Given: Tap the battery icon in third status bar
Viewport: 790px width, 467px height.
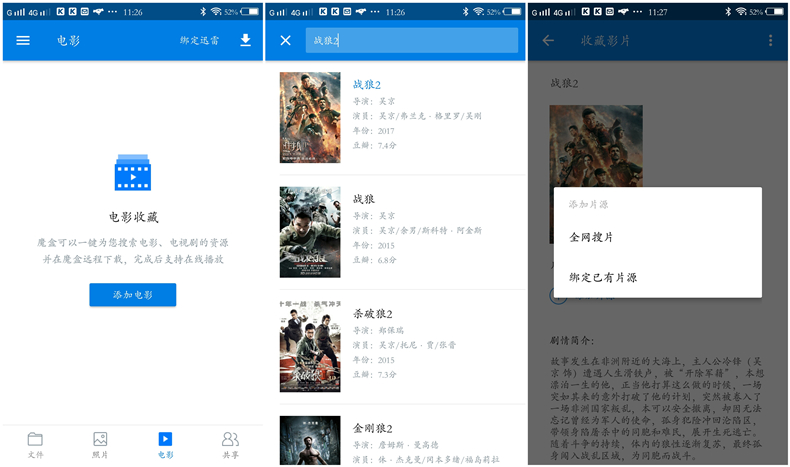Looking at the screenshot, I should click(x=774, y=12).
